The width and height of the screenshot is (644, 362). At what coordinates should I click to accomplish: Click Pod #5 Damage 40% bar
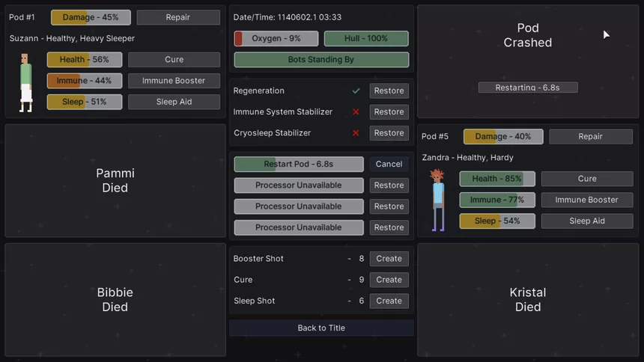[x=502, y=137]
